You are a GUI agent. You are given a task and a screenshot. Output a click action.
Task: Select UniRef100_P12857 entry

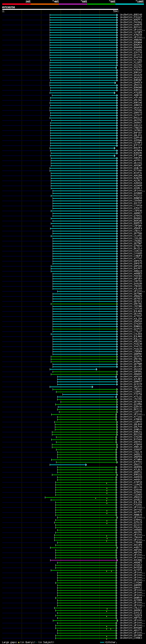point(131,63)
